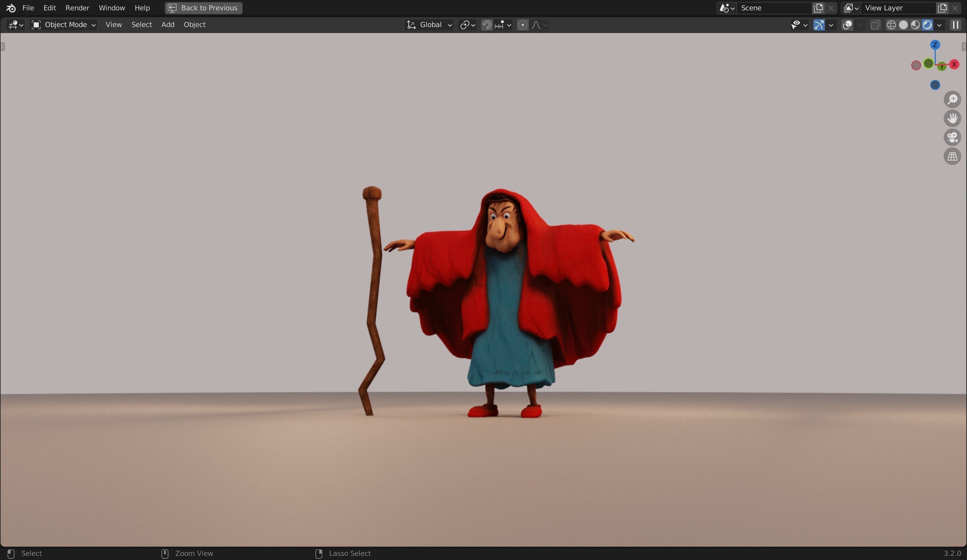Switch perspective/orthographic with the grid icon
Viewport: 967px width, 560px height.
(953, 156)
